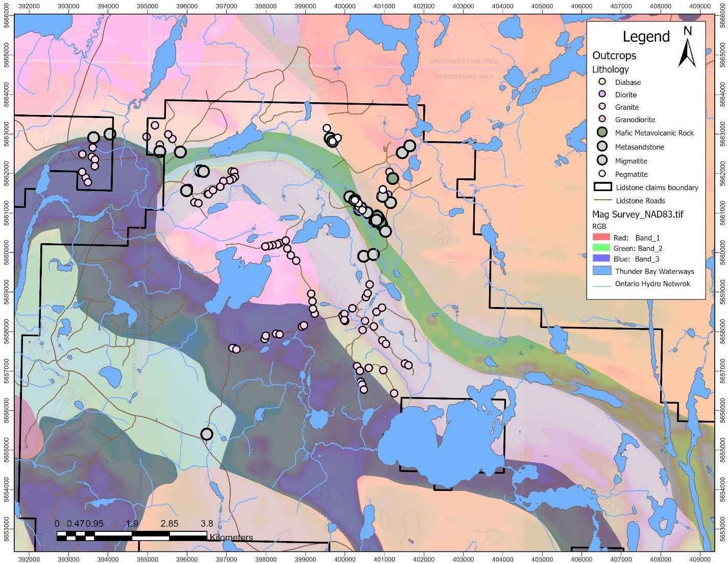Screen dimensions: 728x563
Task: Click the Lidstone Roads brown line symbol
Action: coord(602,201)
